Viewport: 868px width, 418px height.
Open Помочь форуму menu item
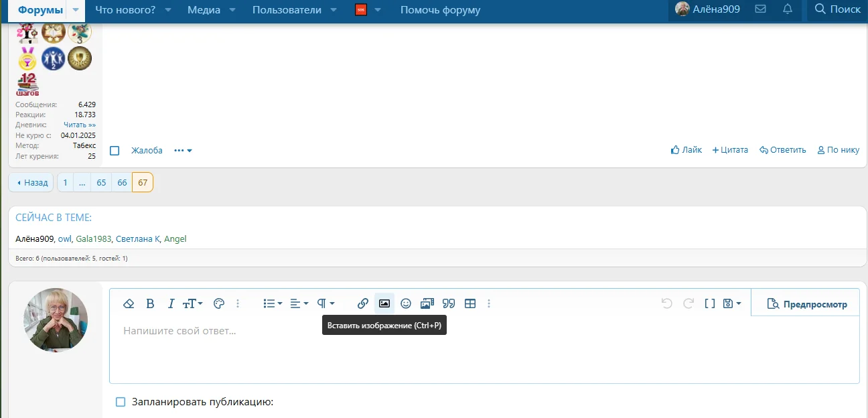pos(440,10)
